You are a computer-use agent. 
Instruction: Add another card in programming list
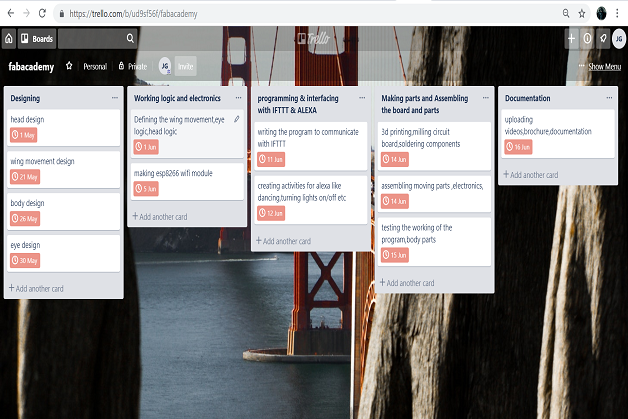[284, 241]
